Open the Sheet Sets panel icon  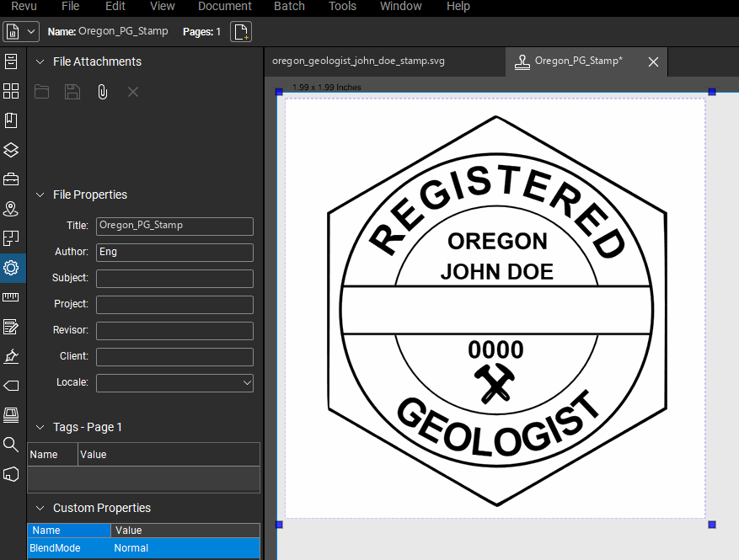point(11,238)
